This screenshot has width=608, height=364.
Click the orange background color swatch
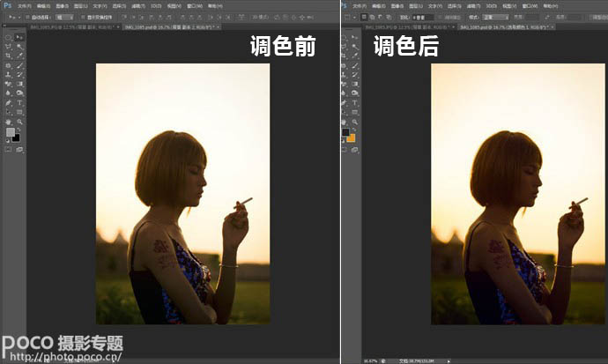coord(352,138)
